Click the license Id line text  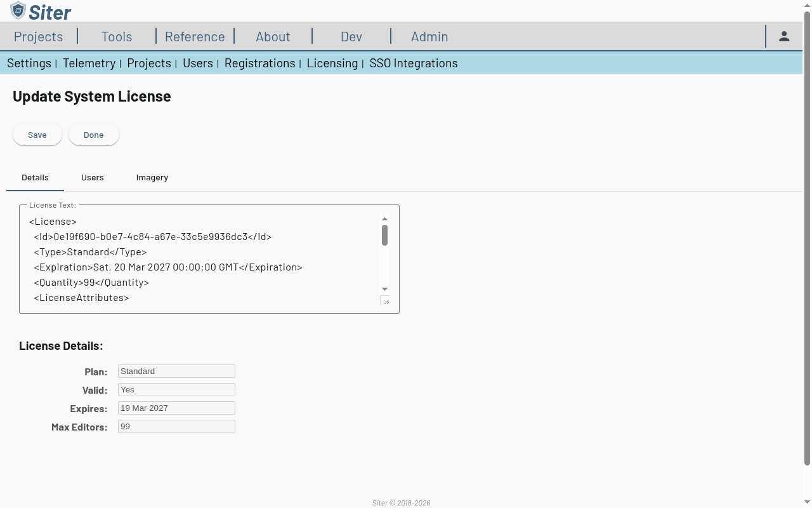[153, 237]
